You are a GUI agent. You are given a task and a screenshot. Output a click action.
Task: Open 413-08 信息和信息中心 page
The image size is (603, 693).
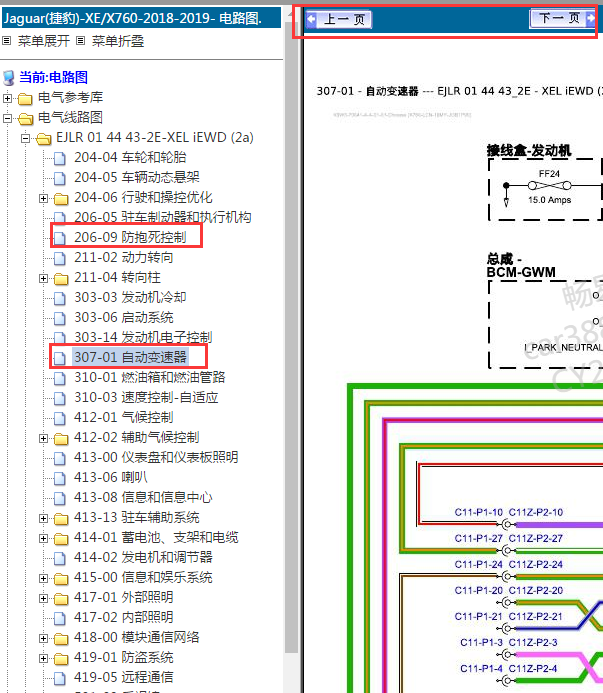pyautogui.click(x=143, y=497)
